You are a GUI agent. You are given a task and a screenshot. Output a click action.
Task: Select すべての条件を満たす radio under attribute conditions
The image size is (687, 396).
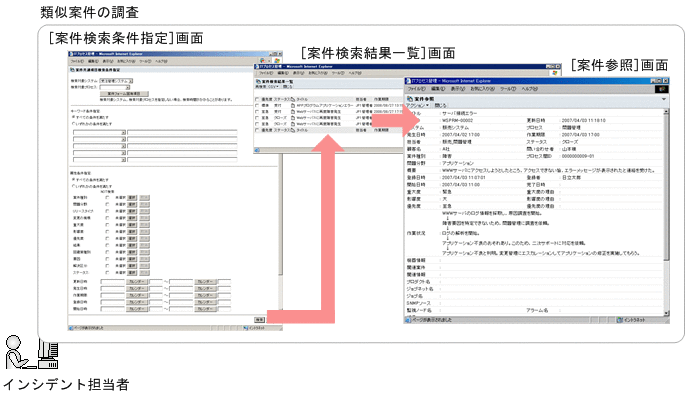tap(73, 180)
